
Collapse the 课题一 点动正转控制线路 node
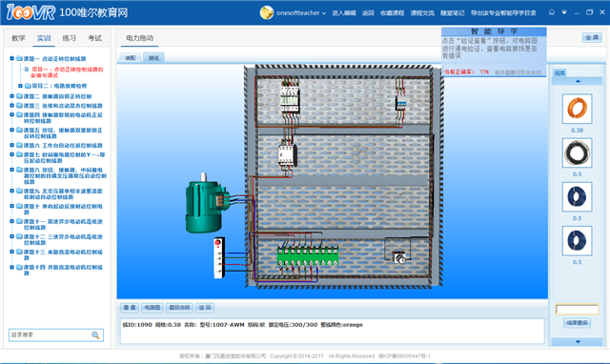click(x=11, y=58)
